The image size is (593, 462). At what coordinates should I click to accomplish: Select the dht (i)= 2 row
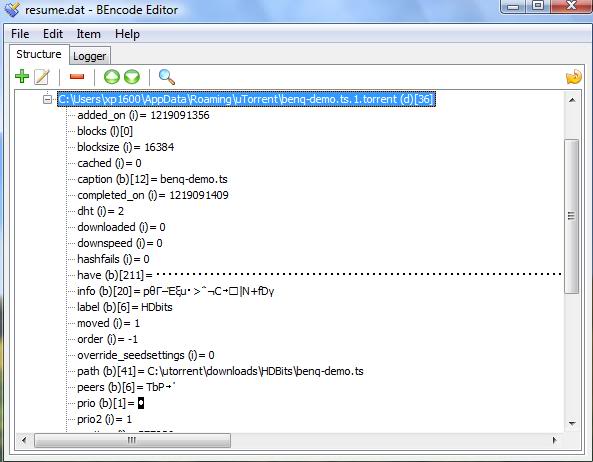click(101, 211)
